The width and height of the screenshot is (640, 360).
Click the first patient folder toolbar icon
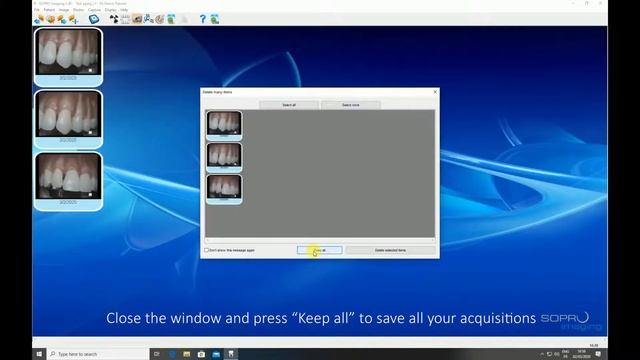[39, 19]
